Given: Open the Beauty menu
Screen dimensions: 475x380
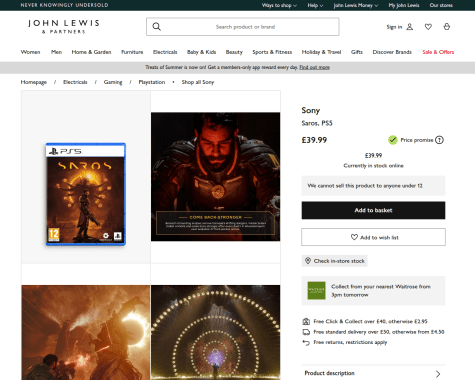Looking at the screenshot, I should 234,52.
